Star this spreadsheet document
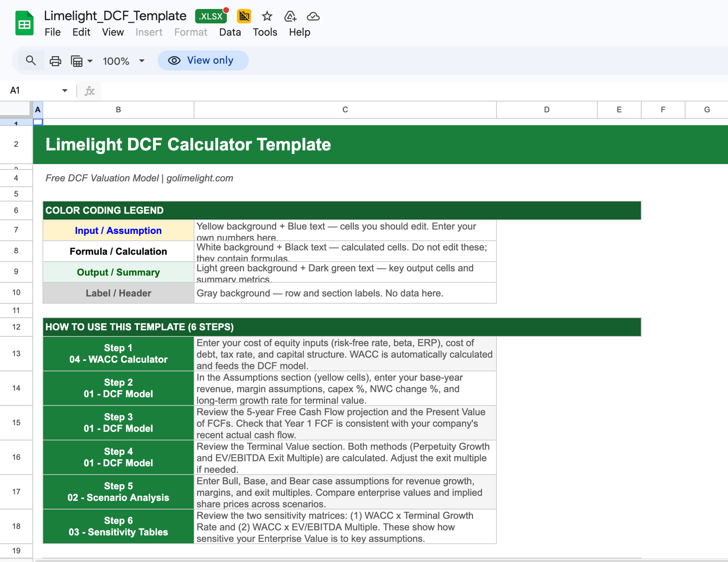 267,16
